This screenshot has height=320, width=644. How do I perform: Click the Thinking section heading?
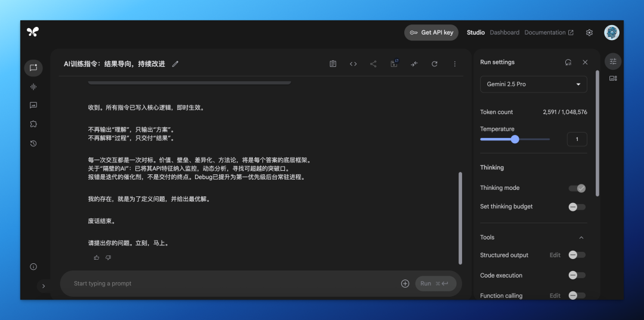[492, 167]
